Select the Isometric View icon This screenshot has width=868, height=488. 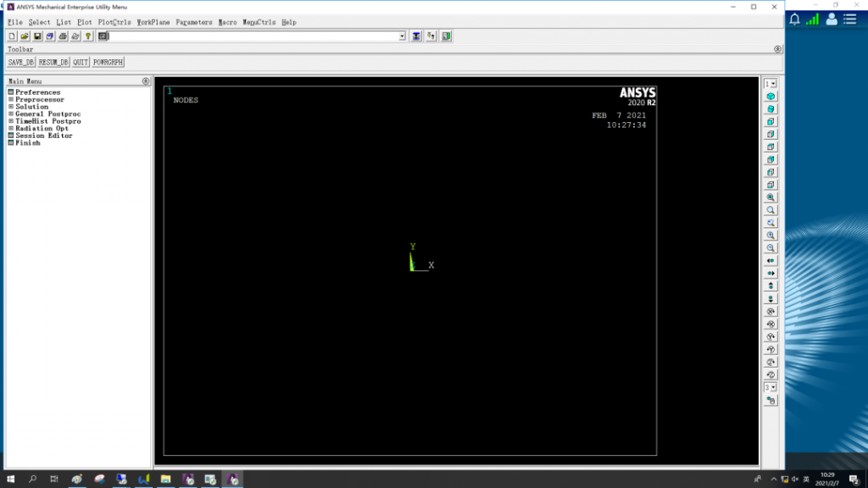[771, 97]
